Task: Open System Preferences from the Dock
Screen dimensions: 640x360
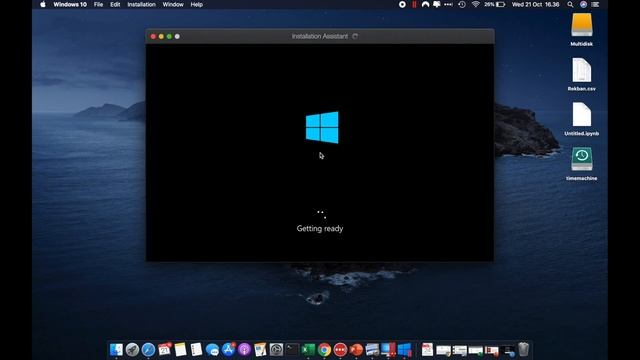Action: (x=276, y=350)
